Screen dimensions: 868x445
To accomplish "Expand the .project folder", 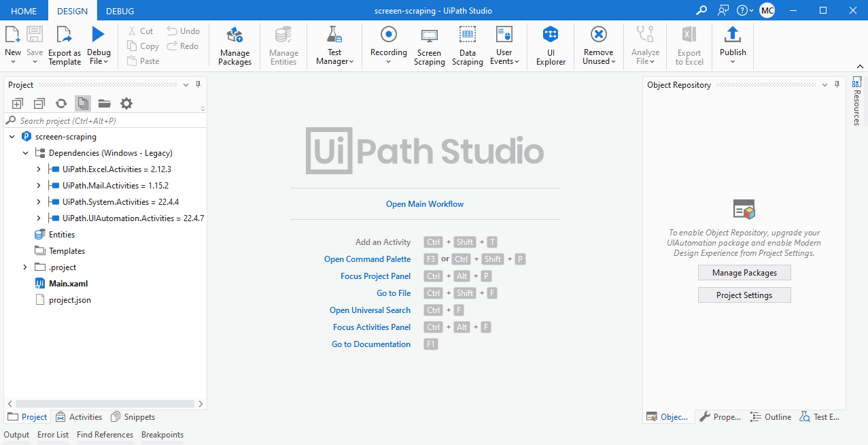I will [26, 267].
